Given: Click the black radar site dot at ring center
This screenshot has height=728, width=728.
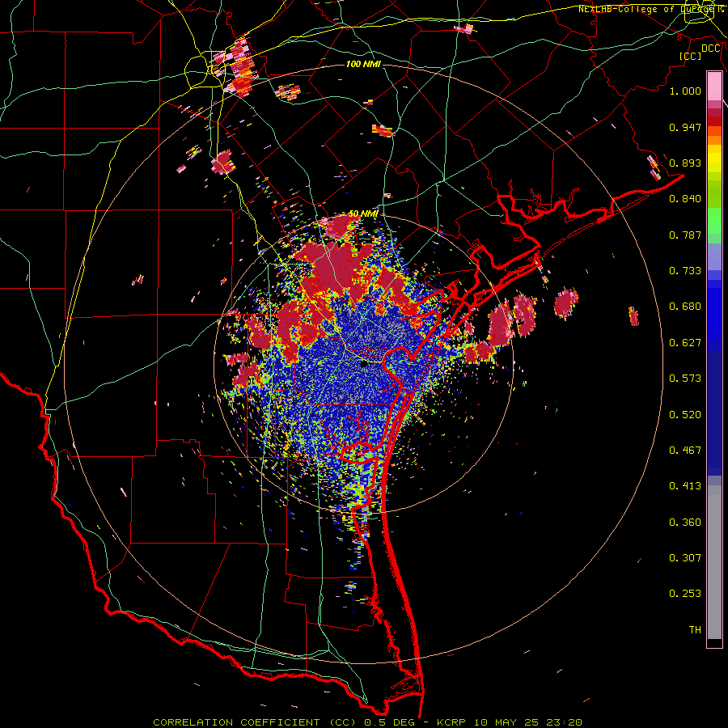Looking at the screenshot, I should [x=365, y=363].
